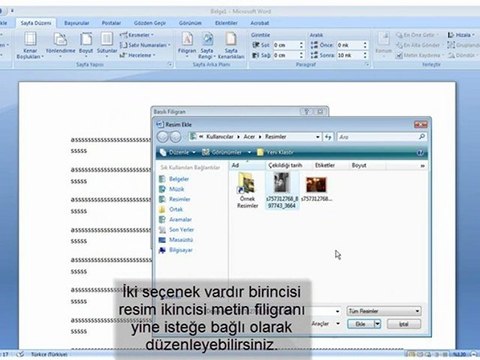
Task: Switch to Başvurular tab
Action: [x=77, y=23]
